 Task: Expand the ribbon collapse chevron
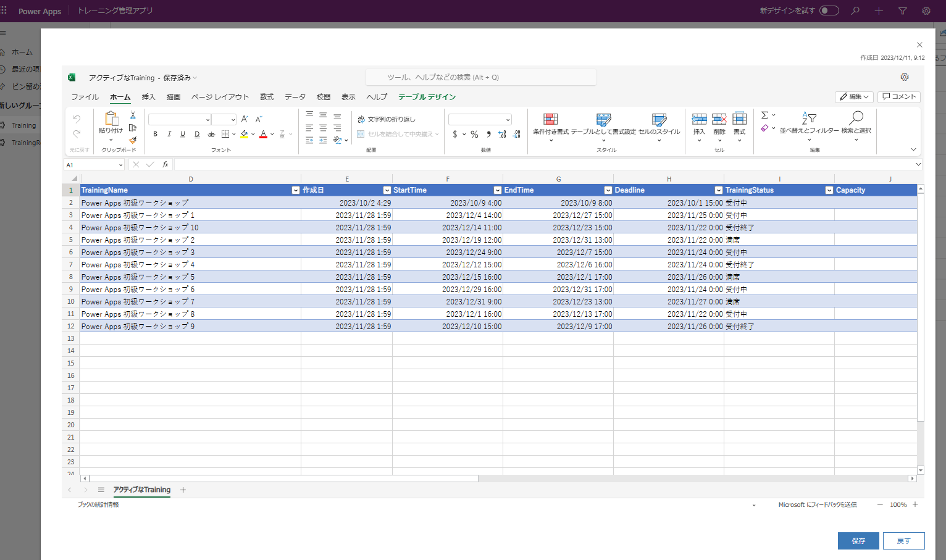(x=913, y=149)
